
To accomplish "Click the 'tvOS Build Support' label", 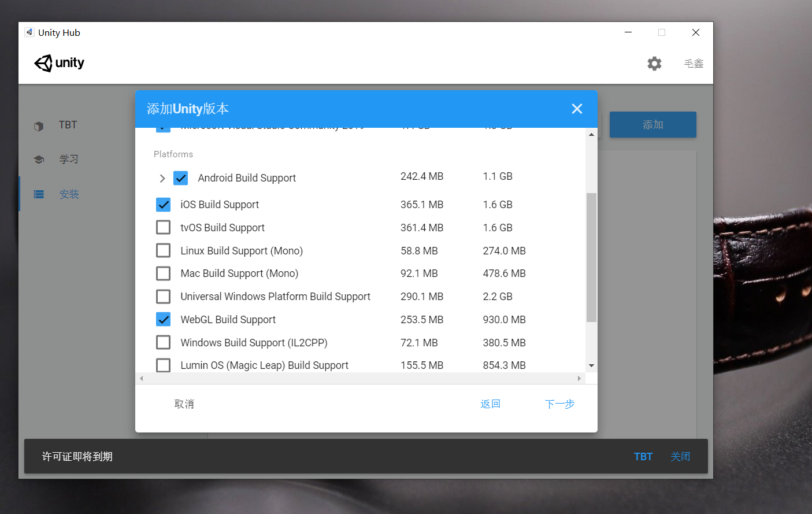I will click(223, 228).
